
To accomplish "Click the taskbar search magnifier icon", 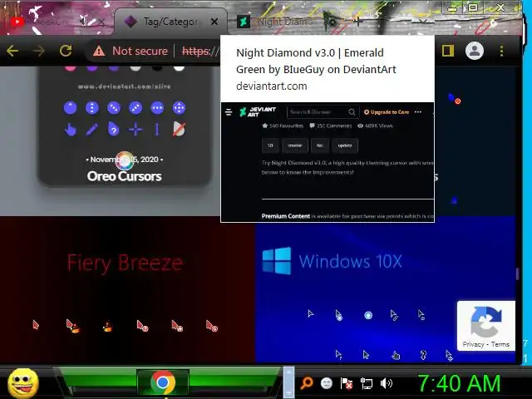I will pos(307,383).
